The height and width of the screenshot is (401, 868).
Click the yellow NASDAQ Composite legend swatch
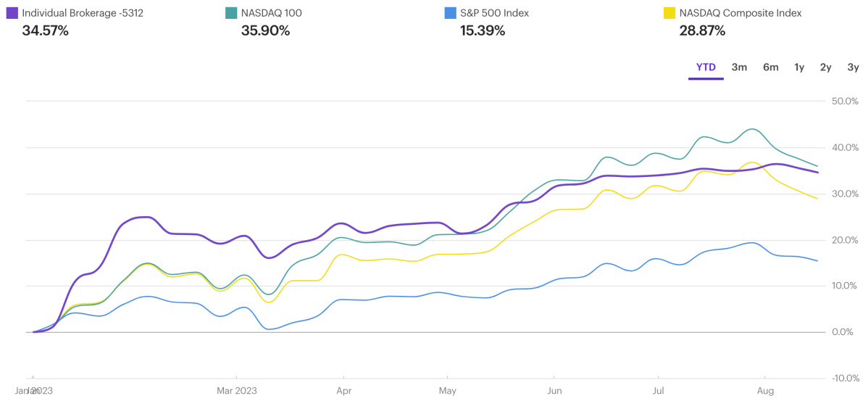668,13
